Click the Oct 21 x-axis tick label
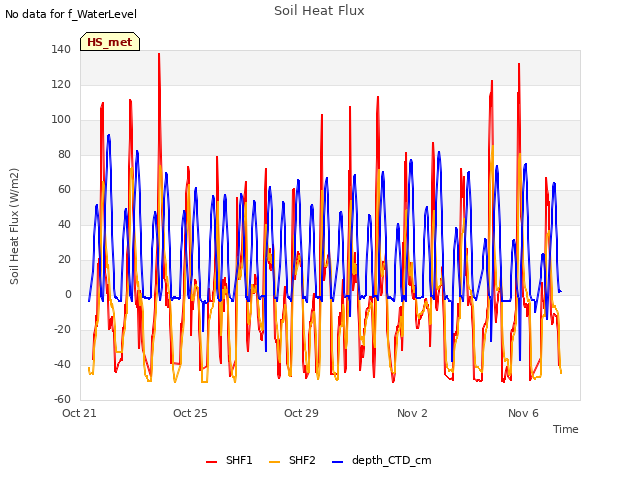Screen dimensions: 640x480 point(79,413)
